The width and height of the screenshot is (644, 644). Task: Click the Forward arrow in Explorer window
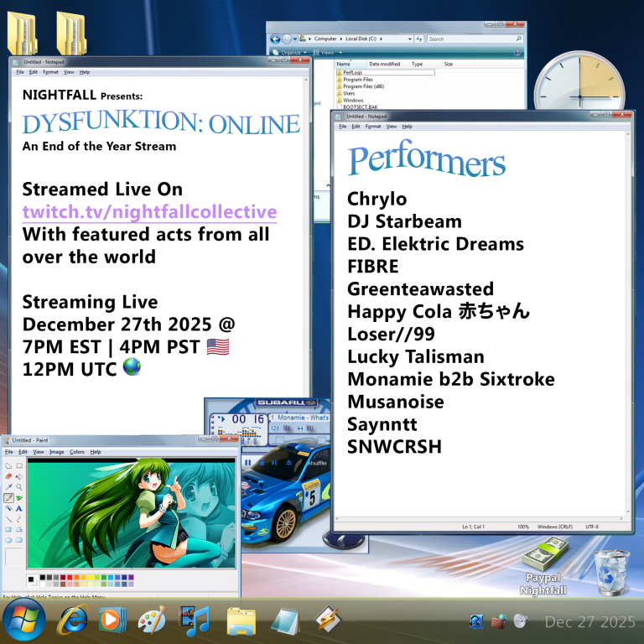[x=287, y=39]
